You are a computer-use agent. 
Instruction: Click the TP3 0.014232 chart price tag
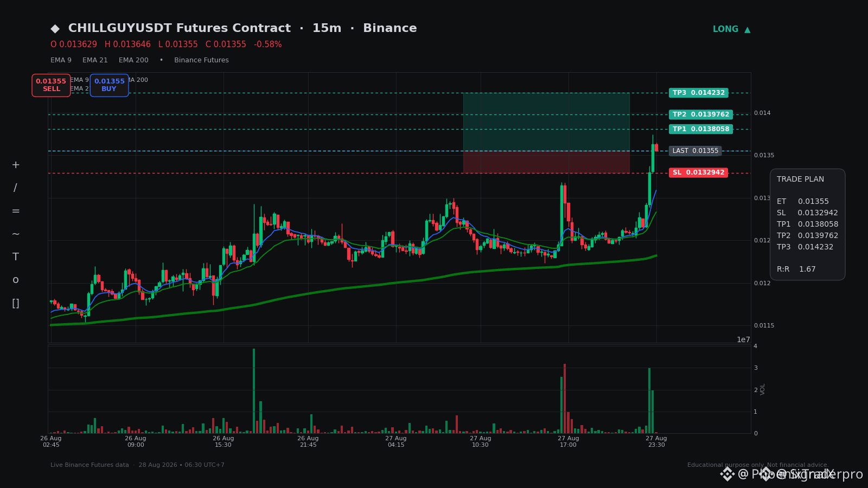pos(699,93)
